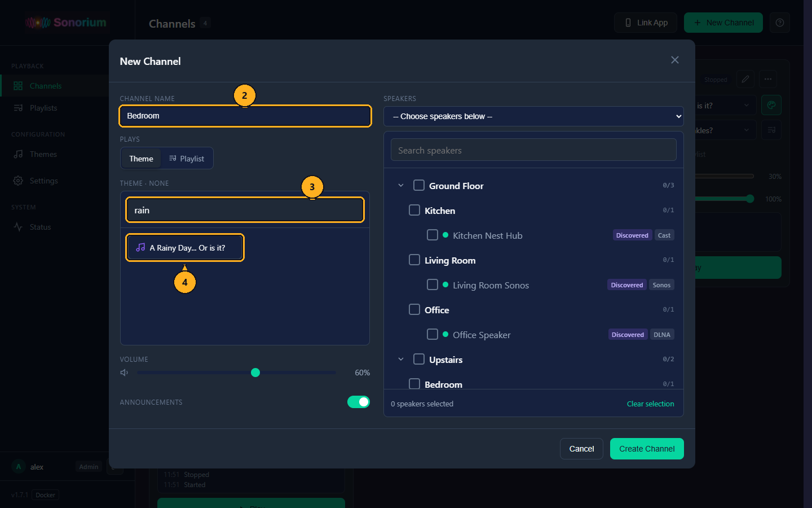This screenshot has width=812, height=508.
Task: Click the green palette icon on channel card
Action: [x=771, y=105]
